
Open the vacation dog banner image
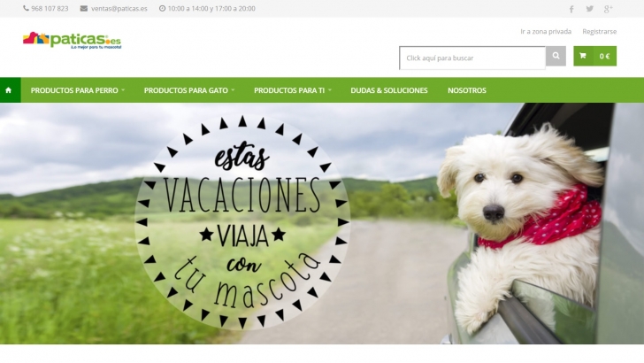click(322, 223)
